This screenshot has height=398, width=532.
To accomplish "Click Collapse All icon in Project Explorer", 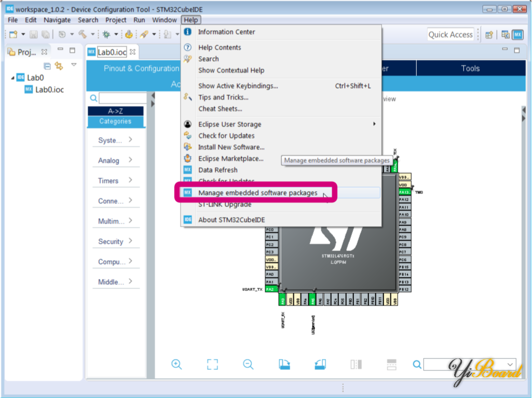I will click(x=47, y=66).
